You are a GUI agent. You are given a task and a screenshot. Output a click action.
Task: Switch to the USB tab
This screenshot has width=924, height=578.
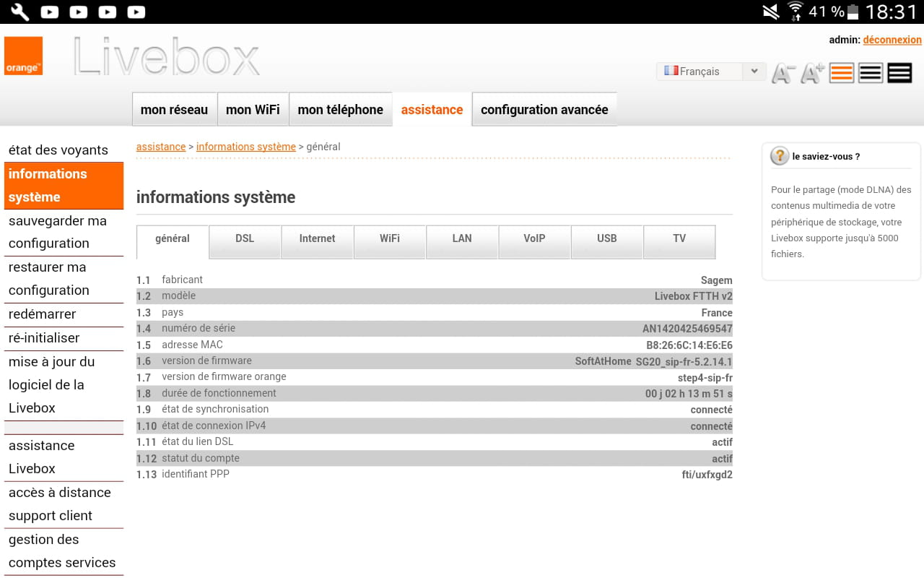pyautogui.click(x=607, y=241)
